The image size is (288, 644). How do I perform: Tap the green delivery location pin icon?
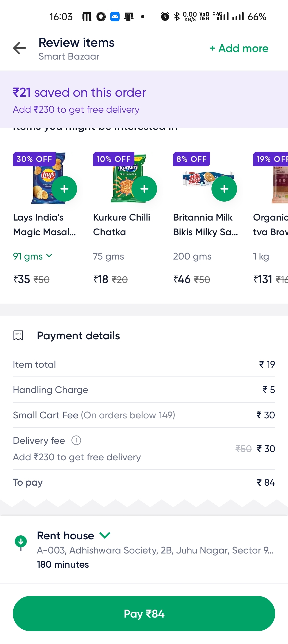click(x=21, y=543)
